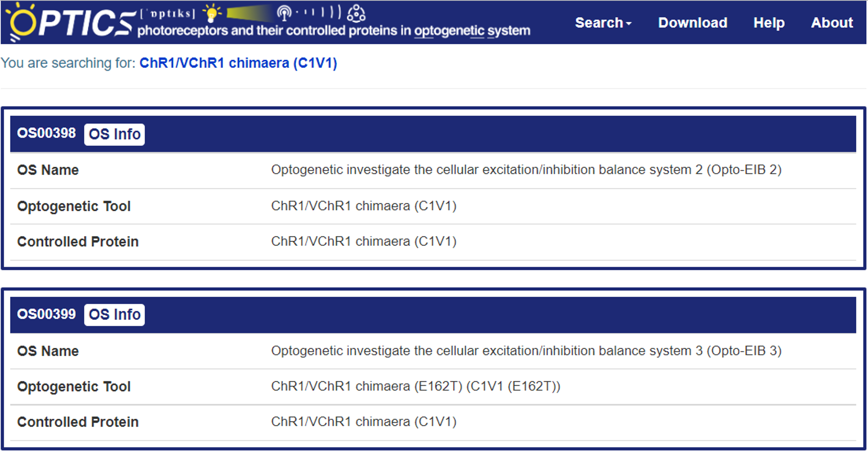This screenshot has height=452, width=868.
Task: Click the banner tagline about photoreceptors
Action: (x=334, y=31)
